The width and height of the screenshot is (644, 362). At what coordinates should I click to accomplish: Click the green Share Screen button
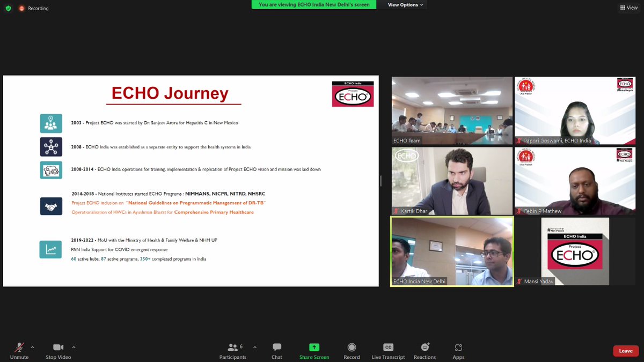(x=314, y=351)
